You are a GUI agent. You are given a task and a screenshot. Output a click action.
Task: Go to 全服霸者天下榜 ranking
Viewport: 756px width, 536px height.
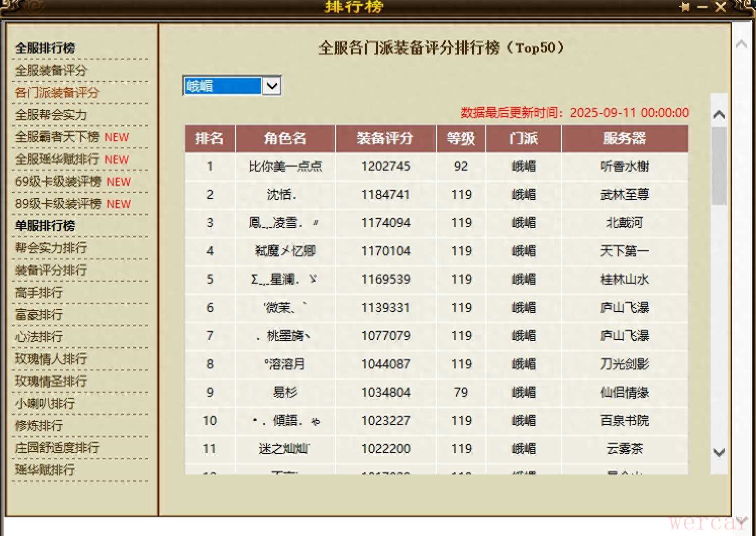57,137
